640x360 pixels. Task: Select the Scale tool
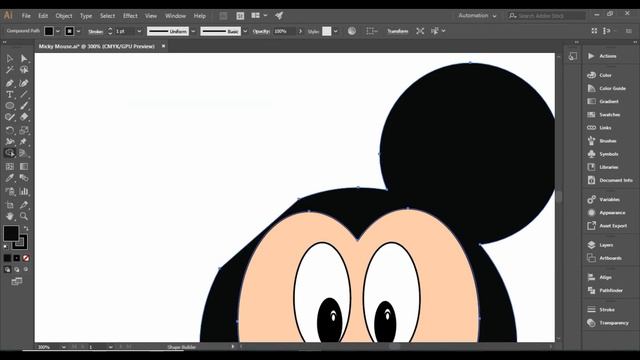pyautogui.click(x=24, y=131)
